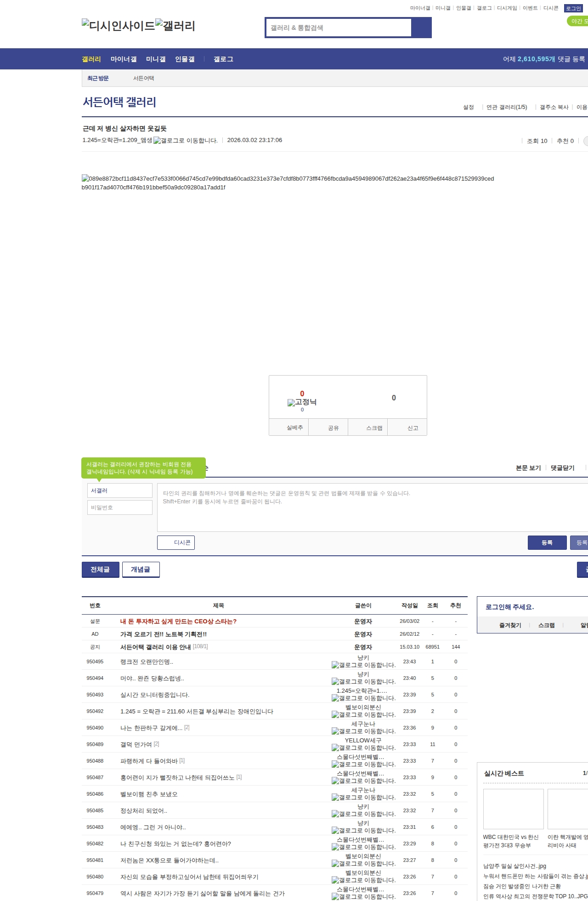Viewport: 588px width, 901px height.
Task: Open the gallog icon in post row 950487
Action: 363,781
